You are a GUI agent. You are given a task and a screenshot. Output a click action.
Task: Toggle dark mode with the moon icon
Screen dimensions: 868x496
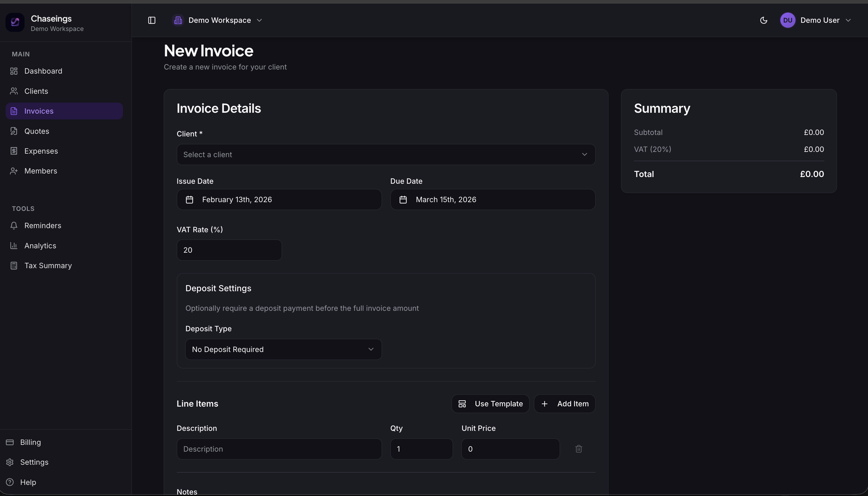click(x=763, y=20)
